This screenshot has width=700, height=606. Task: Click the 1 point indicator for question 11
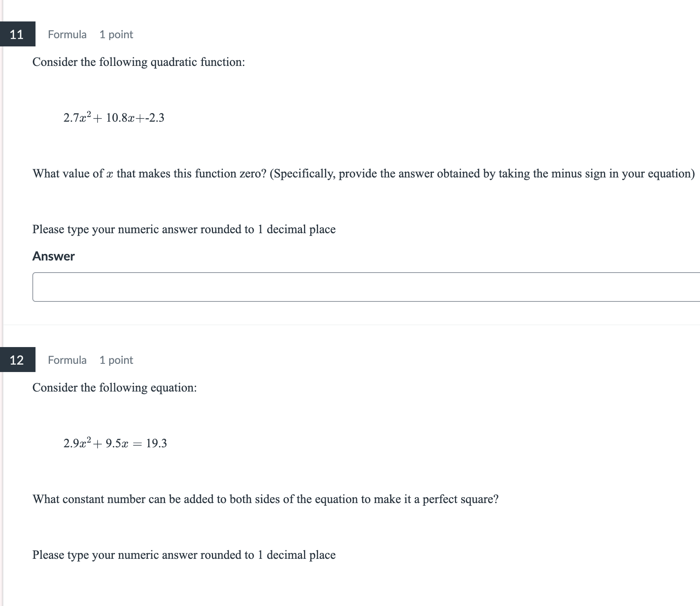click(x=116, y=34)
